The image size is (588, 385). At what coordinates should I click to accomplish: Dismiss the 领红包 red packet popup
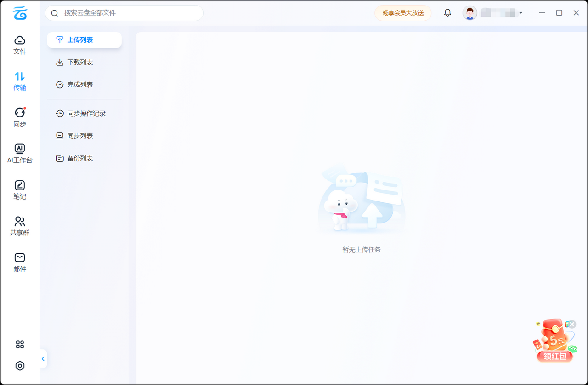pos(572,324)
